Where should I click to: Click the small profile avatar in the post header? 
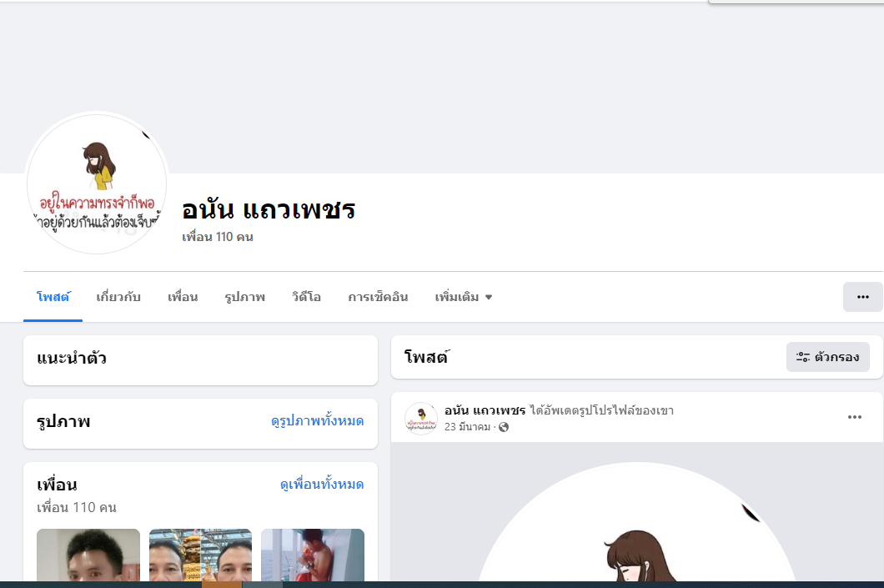pyautogui.click(x=420, y=419)
